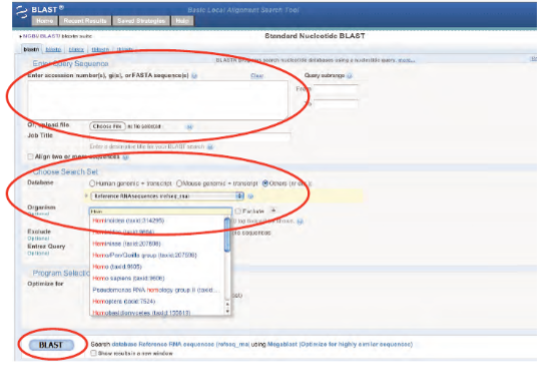Image resolution: width=550 pixels, height=378 pixels.
Task: Tick Show results in a new window
Action: [93, 353]
